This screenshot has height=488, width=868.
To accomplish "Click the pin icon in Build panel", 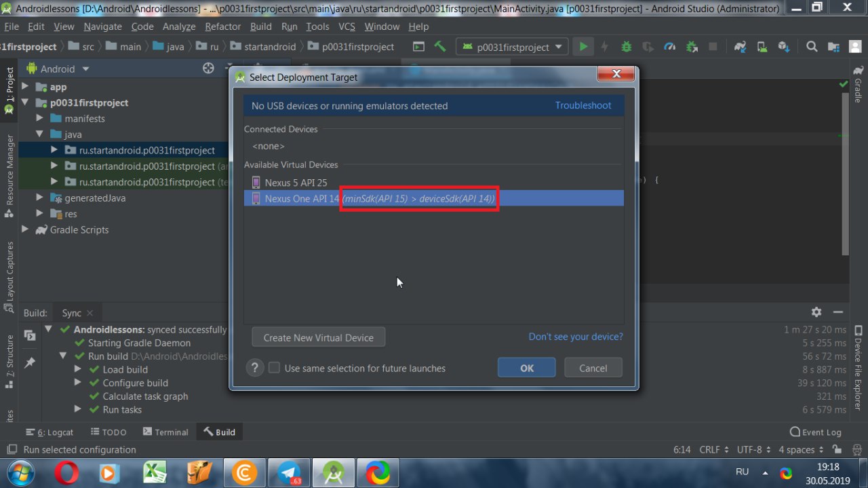I will [30, 363].
